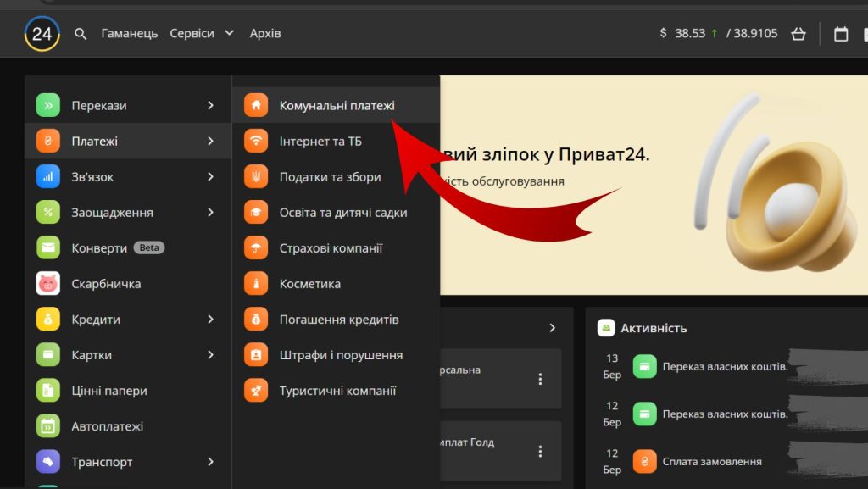
Task: Open Штрафи і порушення entry
Action: pyautogui.click(x=341, y=355)
